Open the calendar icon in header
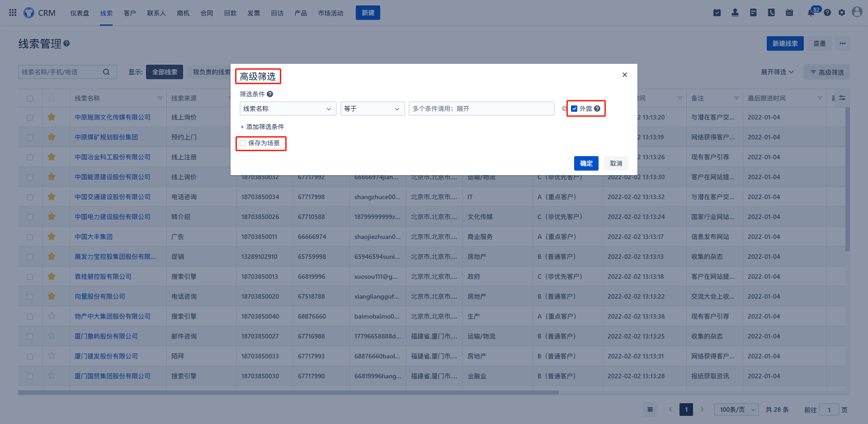 pyautogui.click(x=789, y=13)
